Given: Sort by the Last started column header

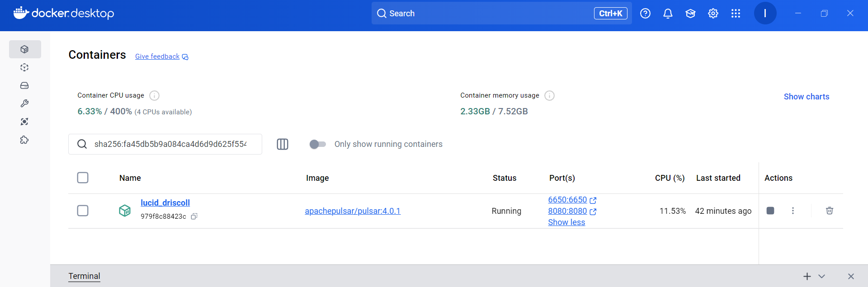Looking at the screenshot, I should click(718, 178).
